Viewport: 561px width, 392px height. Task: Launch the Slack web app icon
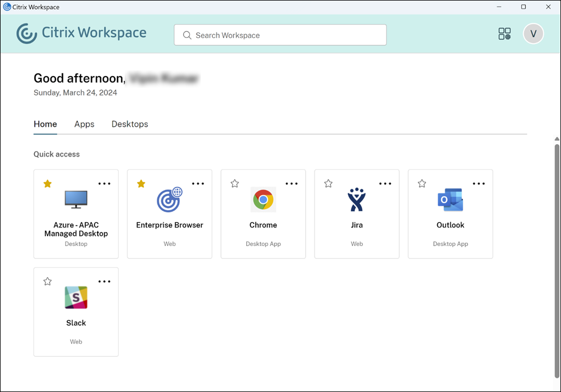pos(76,297)
